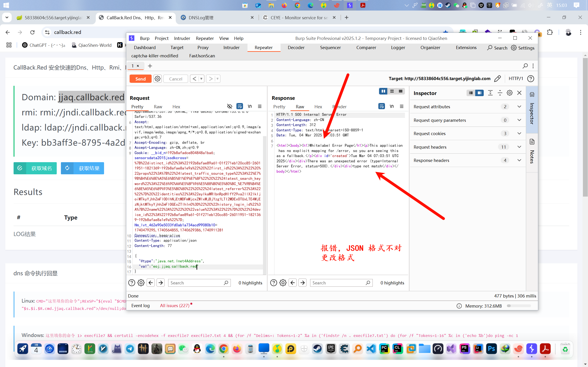The width and height of the screenshot is (588, 367).
Task: Click the Repeater tab search magnifier icon
Action: pos(525,66)
